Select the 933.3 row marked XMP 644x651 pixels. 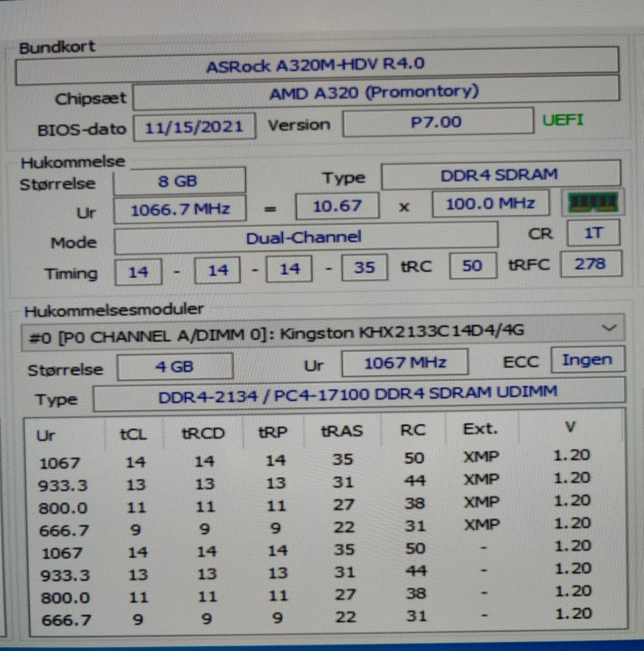tap(315, 482)
